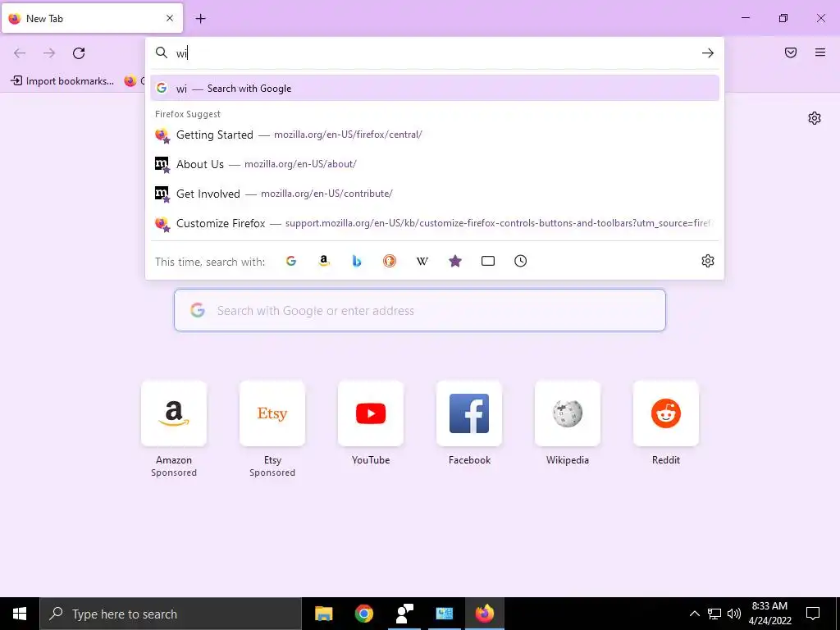Click the Go arrow in the address bar
The width and height of the screenshot is (840, 630).
click(708, 53)
